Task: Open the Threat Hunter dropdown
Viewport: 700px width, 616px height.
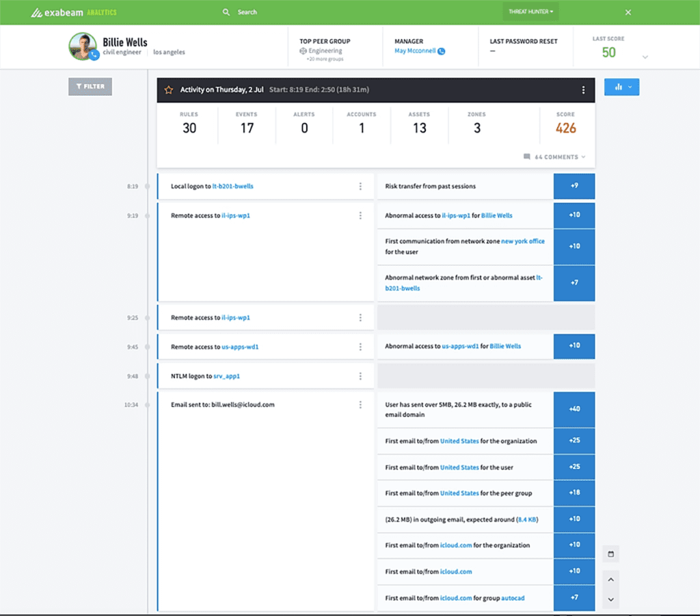Action: (531, 12)
